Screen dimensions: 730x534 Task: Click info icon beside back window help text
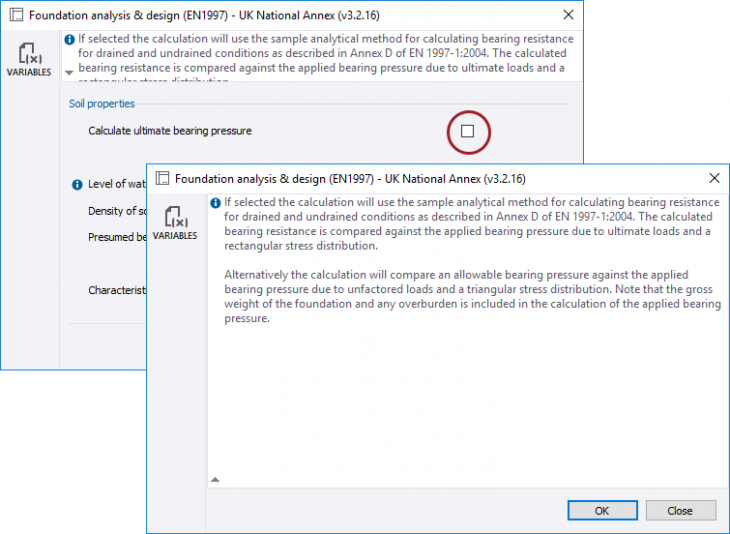click(x=69, y=40)
